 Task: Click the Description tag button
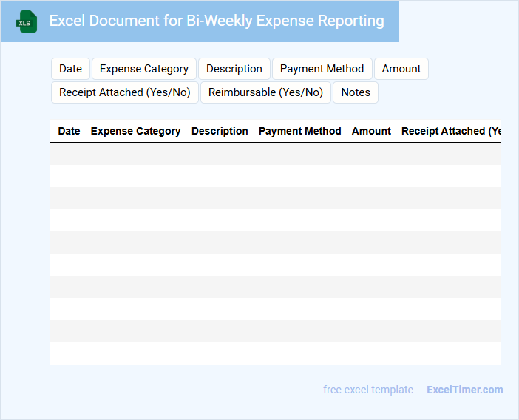[234, 69]
